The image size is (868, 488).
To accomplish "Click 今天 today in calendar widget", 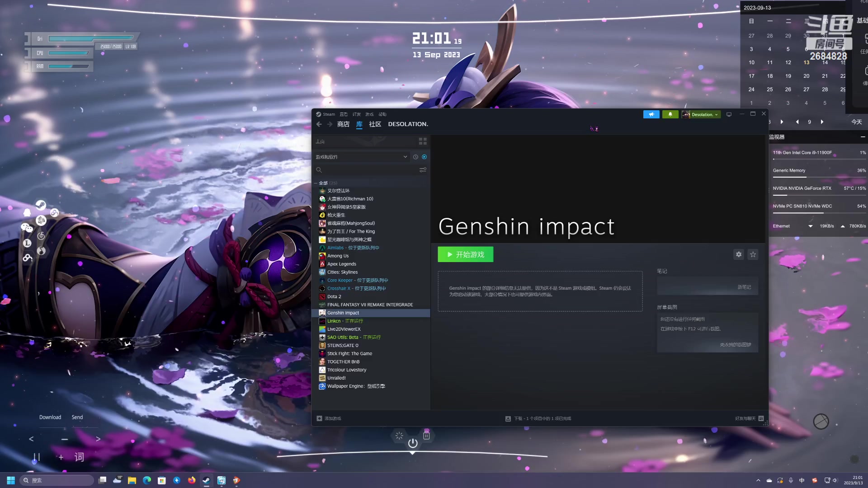I will click(857, 122).
